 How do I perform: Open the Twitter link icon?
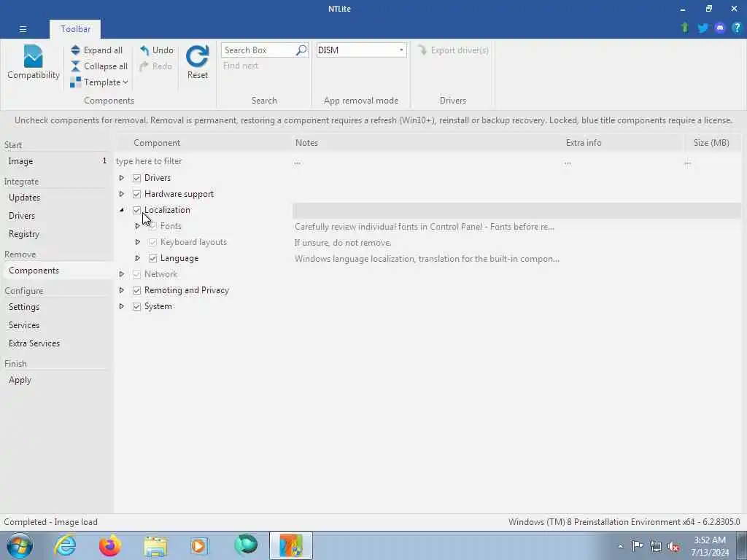(x=703, y=28)
